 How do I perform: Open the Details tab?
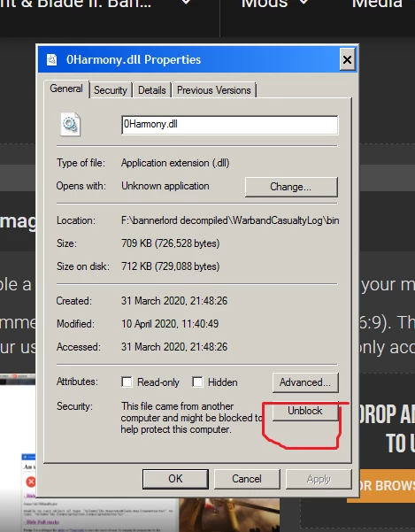[152, 90]
